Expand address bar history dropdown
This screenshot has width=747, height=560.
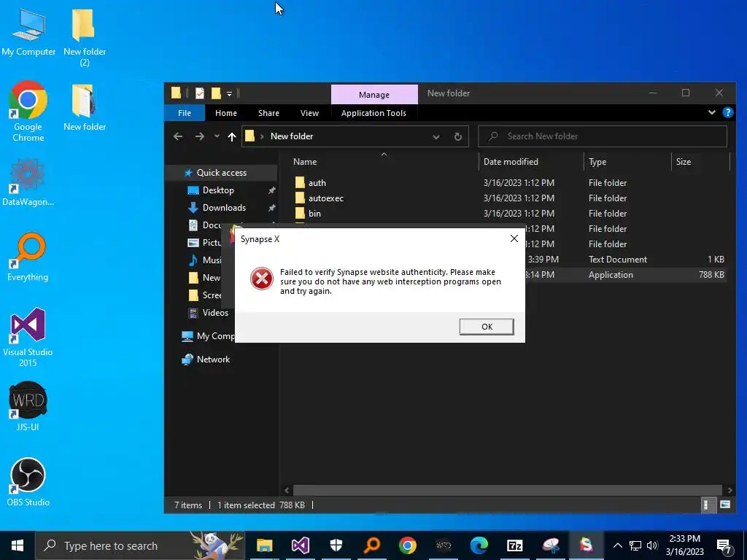pyautogui.click(x=436, y=136)
